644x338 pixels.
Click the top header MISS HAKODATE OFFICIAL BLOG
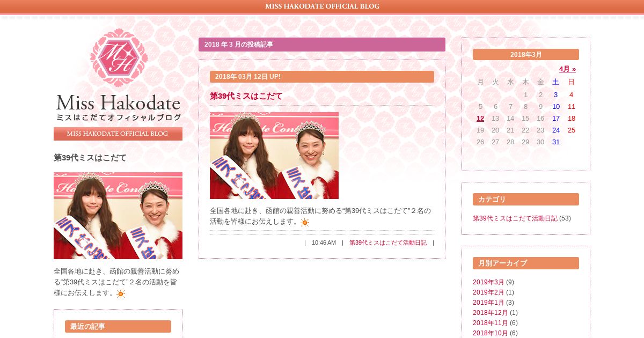pyautogui.click(x=322, y=6)
